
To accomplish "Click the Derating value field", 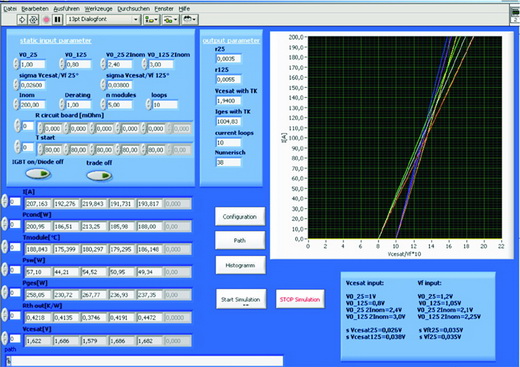I will pos(78,105).
